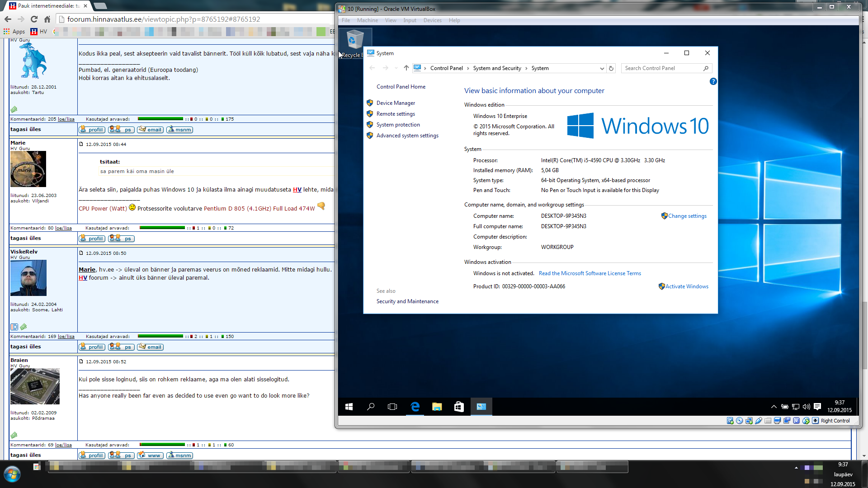
Task: Open the Store icon on the VM taskbar
Action: tap(459, 407)
